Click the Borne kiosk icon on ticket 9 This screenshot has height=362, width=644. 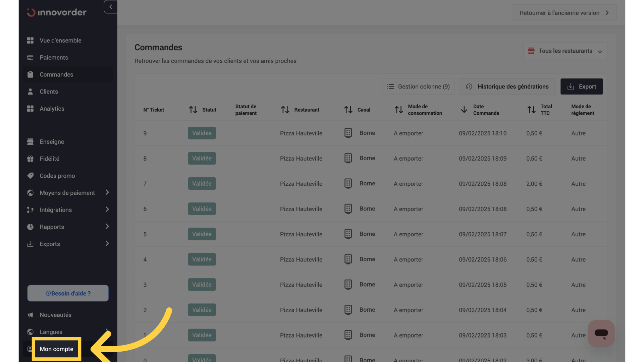point(348,133)
